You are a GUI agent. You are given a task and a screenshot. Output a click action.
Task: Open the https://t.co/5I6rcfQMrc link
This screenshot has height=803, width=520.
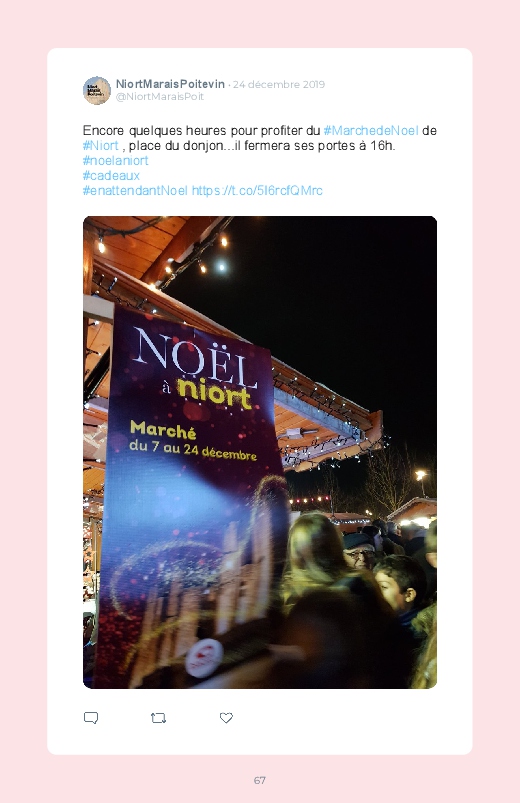pos(257,191)
